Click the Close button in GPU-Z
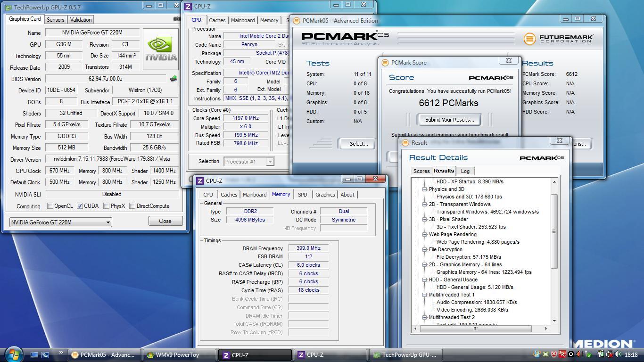The height and width of the screenshot is (362, 644). (x=165, y=221)
